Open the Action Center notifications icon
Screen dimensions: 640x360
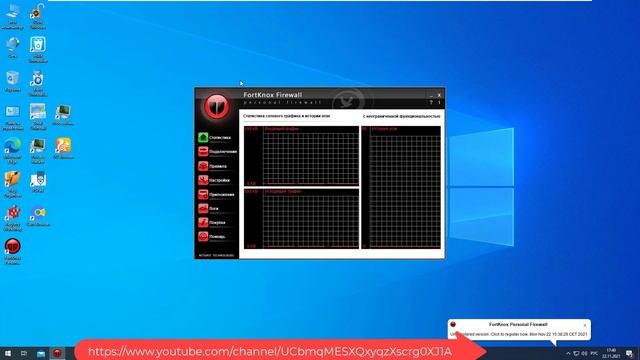(629, 353)
